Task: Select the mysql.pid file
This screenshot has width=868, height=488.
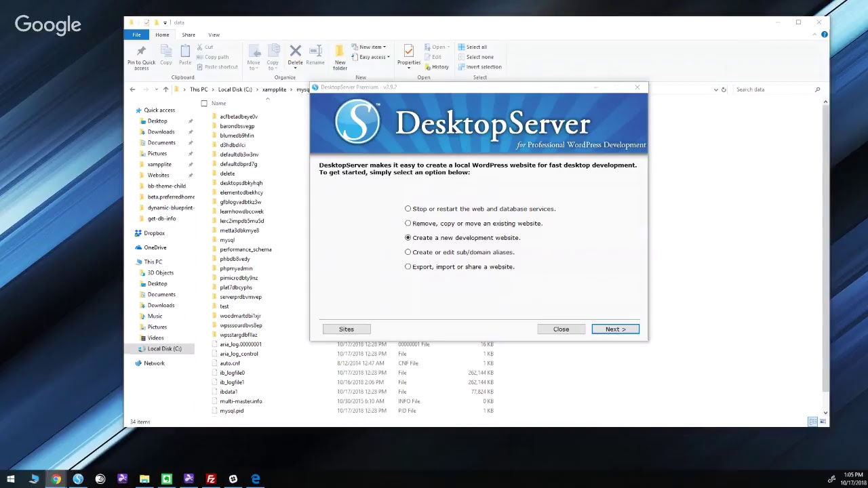Action: (231, 411)
